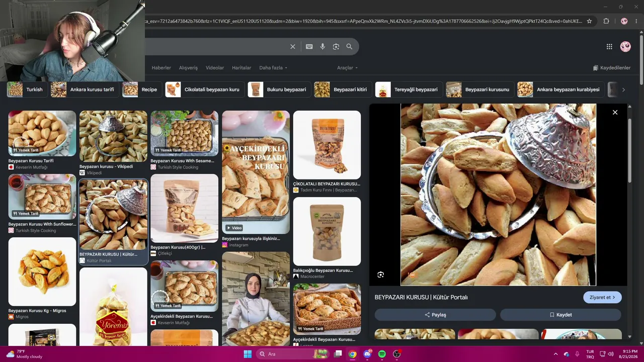Viewport: 644px width, 362px height.
Task: Switch to Chrome in the taskbar
Action: click(353, 354)
